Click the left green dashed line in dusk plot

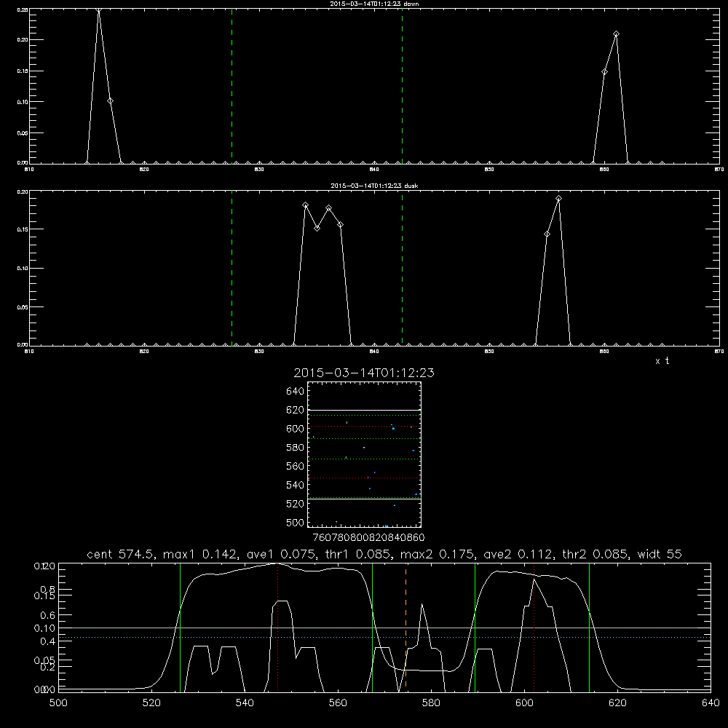[232, 268]
